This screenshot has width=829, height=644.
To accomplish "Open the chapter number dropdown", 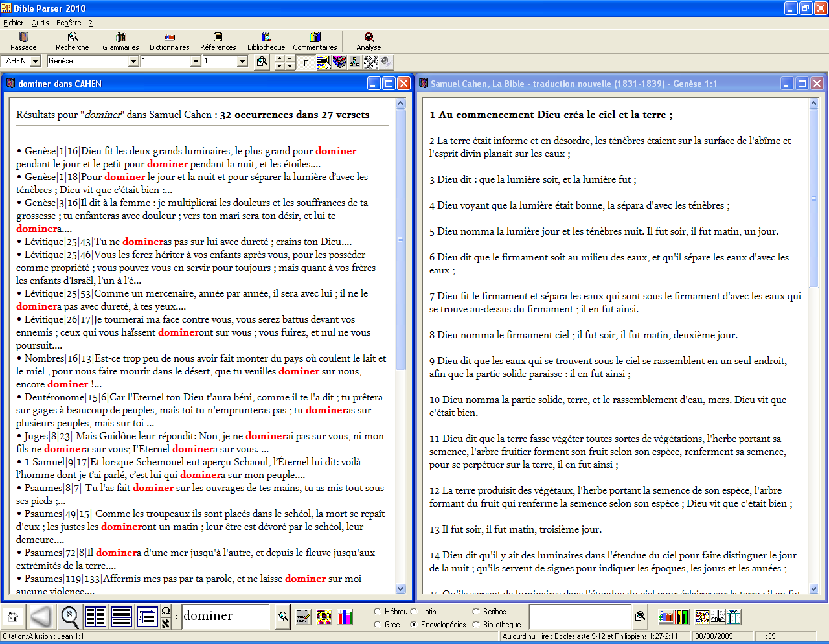I will click(x=196, y=61).
